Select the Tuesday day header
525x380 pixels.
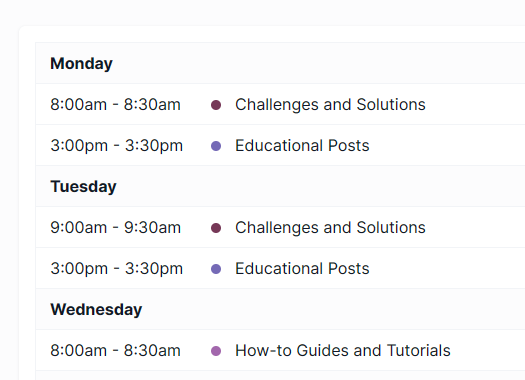pos(83,186)
